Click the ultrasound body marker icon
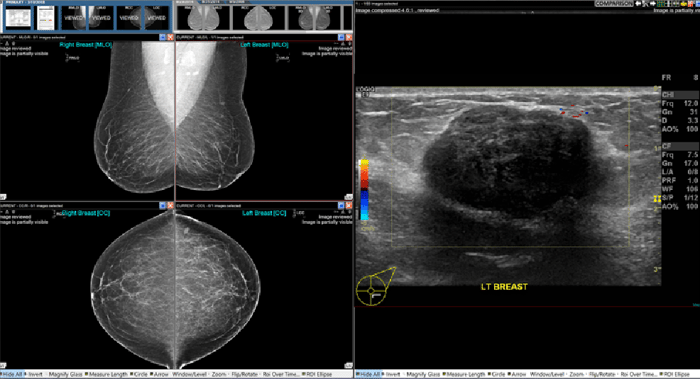Viewport: 700px width, 379px height. 375,287
